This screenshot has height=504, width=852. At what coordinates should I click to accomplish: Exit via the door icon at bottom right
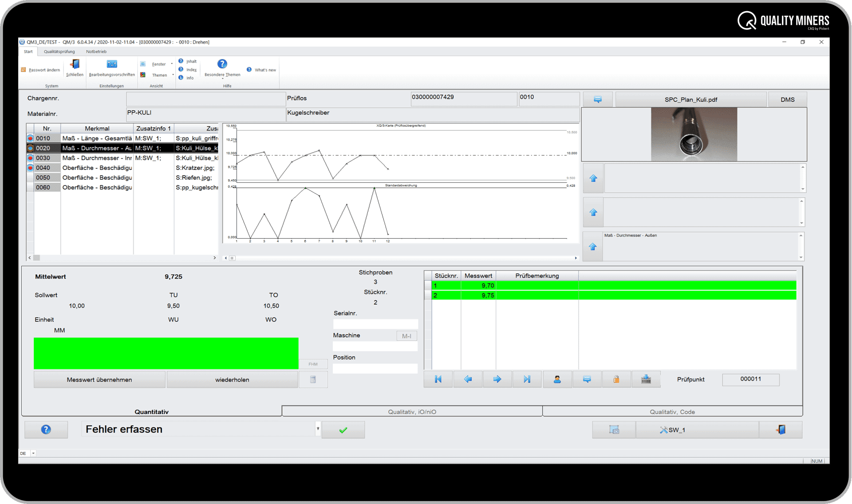[x=780, y=429]
